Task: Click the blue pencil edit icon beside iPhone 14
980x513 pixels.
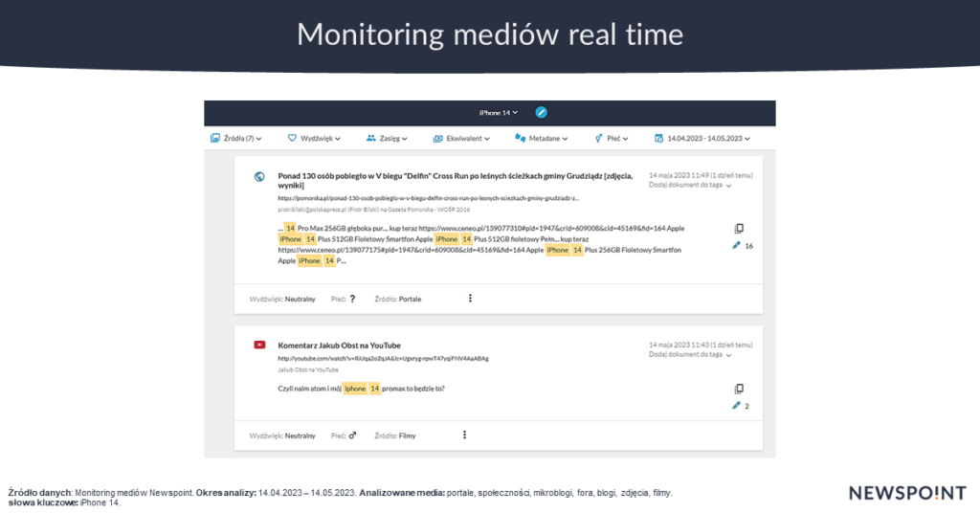Action: point(542,113)
